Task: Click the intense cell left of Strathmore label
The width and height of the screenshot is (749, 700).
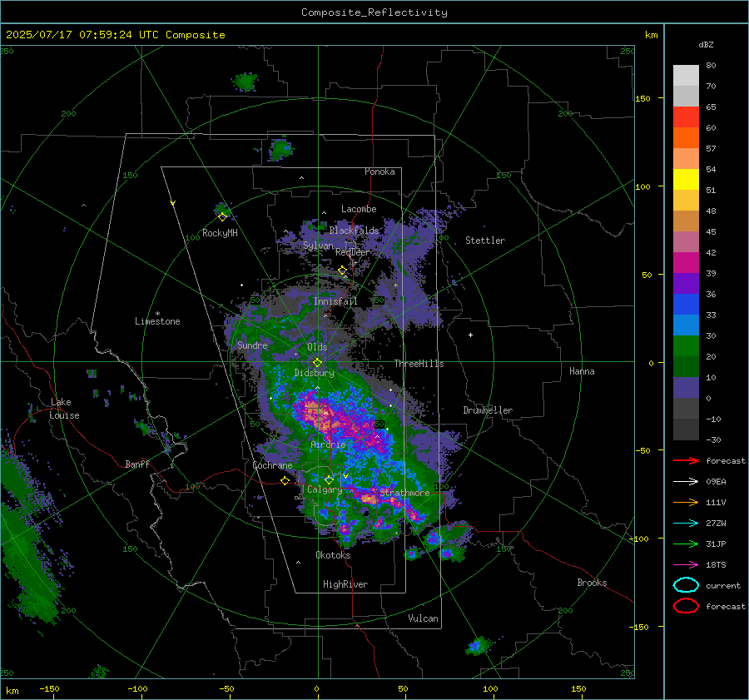Action: coord(369,499)
